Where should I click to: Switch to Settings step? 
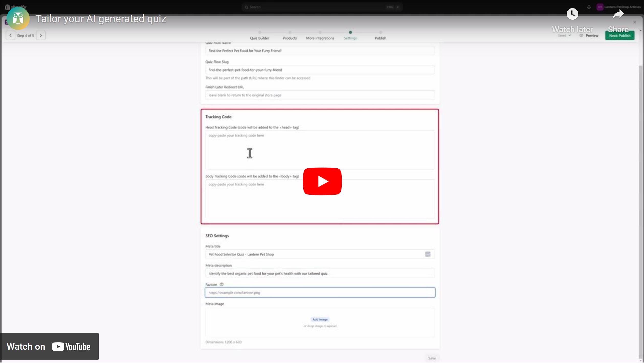[350, 36]
